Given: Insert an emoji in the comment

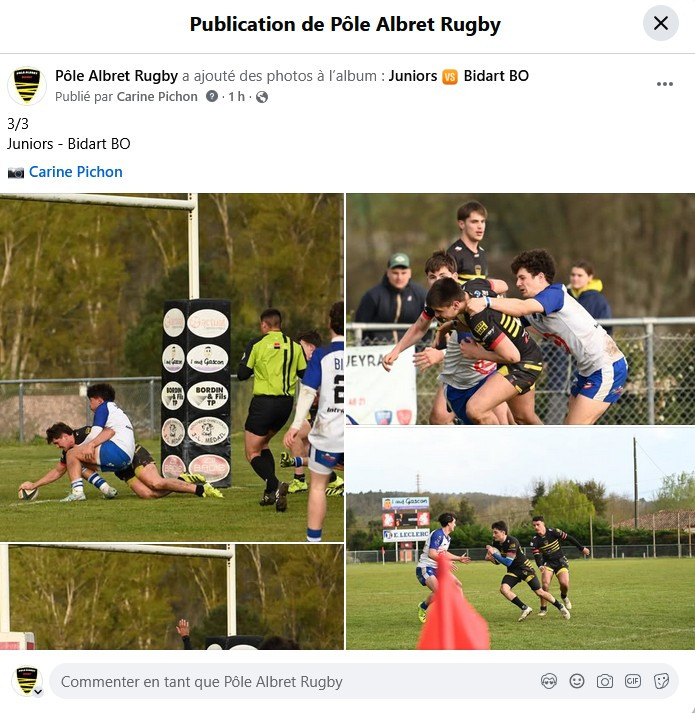Looking at the screenshot, I should (577, 681).
